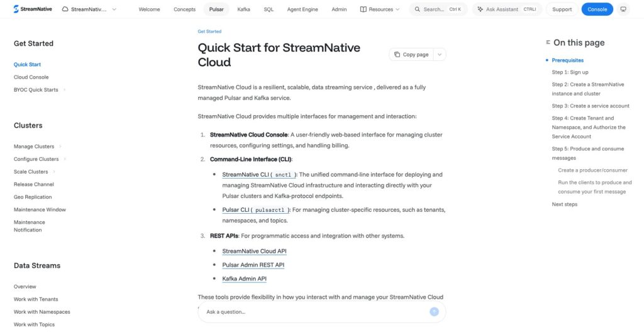644x332 pixels.
Task: Jump to Next steps
Action: tap(564, 204)
